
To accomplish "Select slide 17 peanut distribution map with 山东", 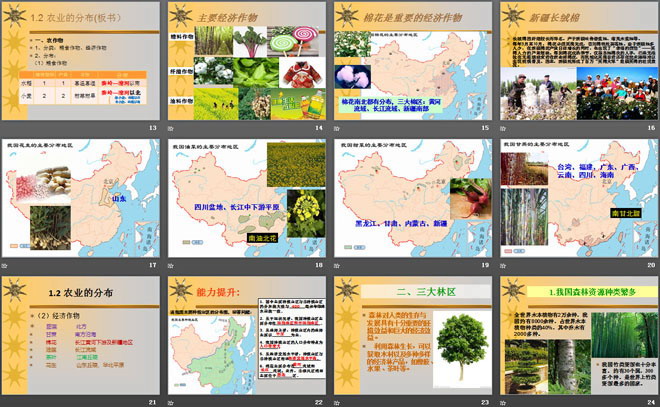I will pyautogui.click(x=81, y=198).
